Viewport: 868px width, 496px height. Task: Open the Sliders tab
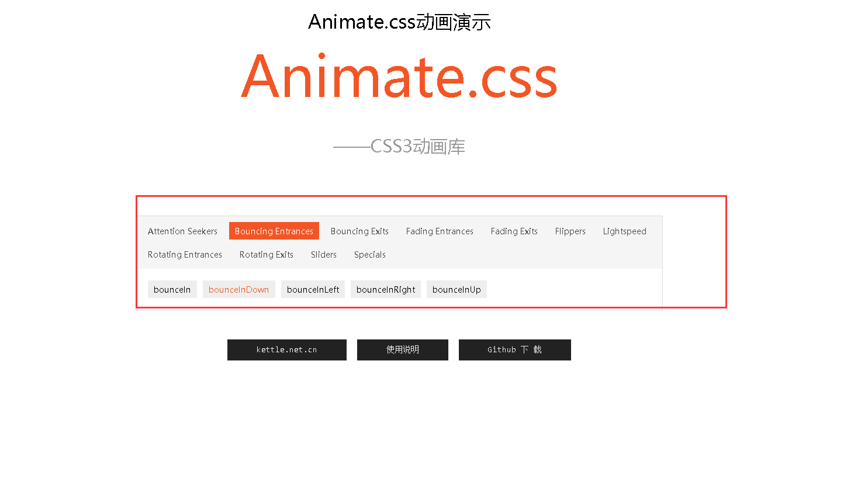click(324, 255)
